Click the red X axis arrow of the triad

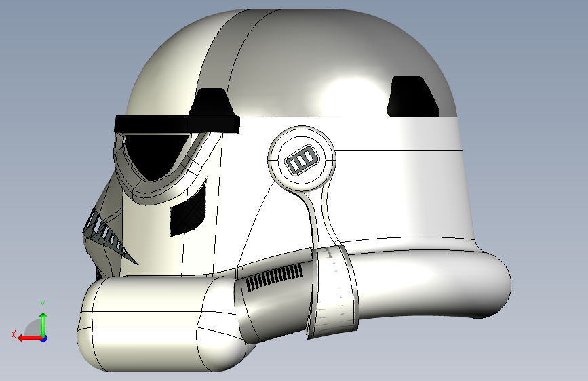[29, 338]
